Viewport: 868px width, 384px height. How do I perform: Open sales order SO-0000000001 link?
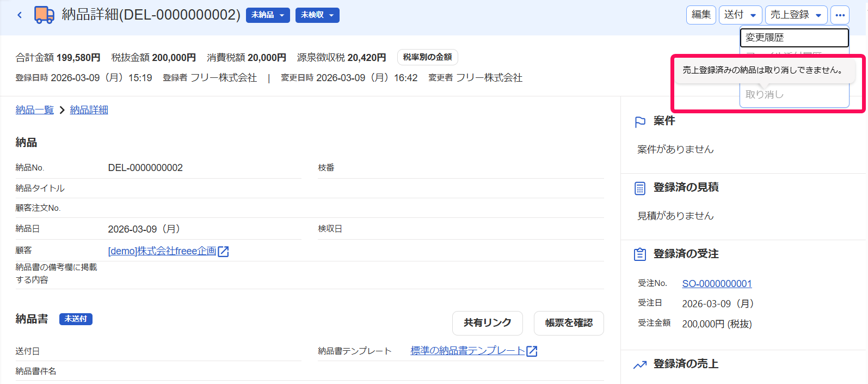click(717, 284)
